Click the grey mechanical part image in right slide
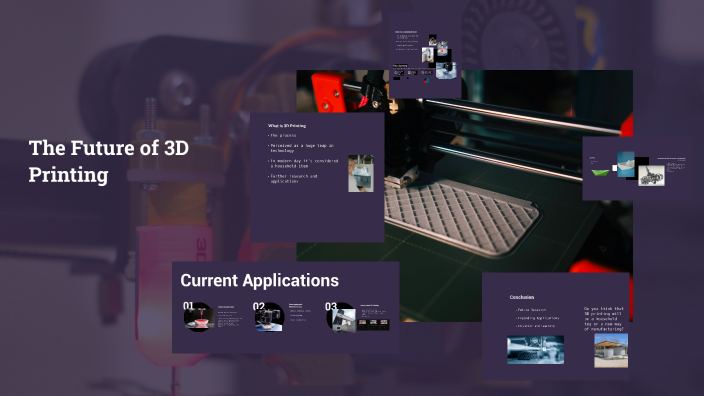704x396 pixels. pyautogui.click(x=651, y=176)
